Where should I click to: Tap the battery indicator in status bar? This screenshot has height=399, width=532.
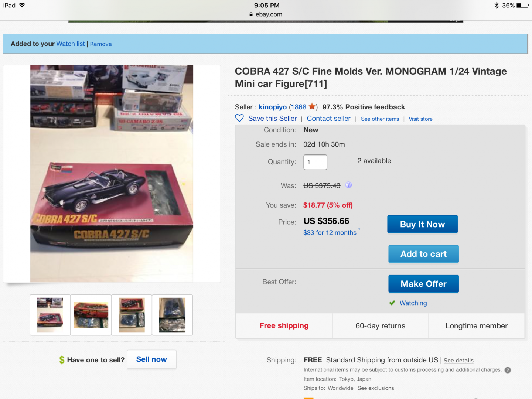coord(523,6)
